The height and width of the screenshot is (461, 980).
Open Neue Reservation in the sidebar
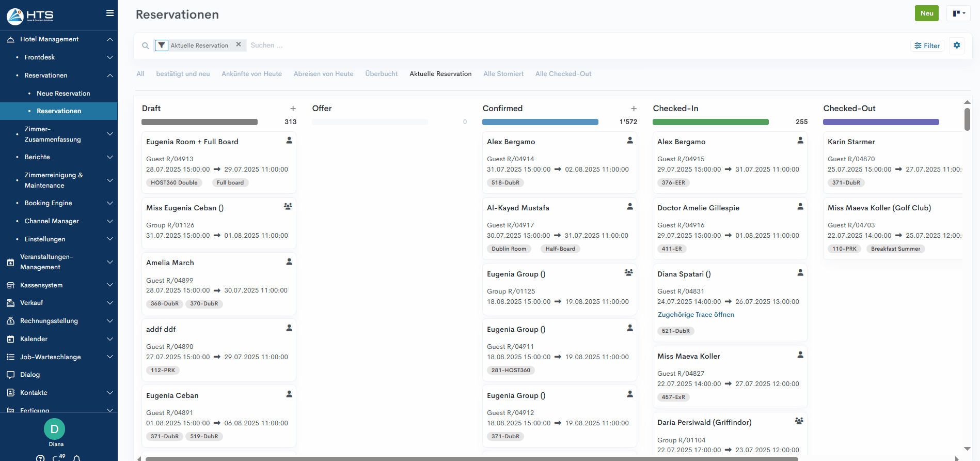63,94
